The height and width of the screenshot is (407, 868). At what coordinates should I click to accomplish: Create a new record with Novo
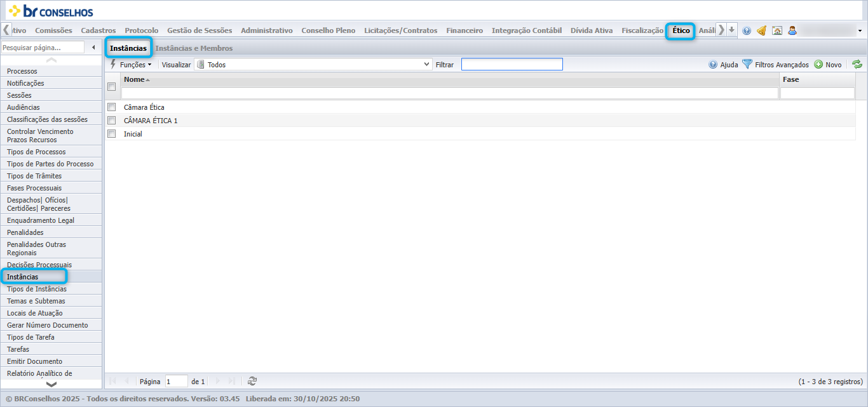point(828,64)
